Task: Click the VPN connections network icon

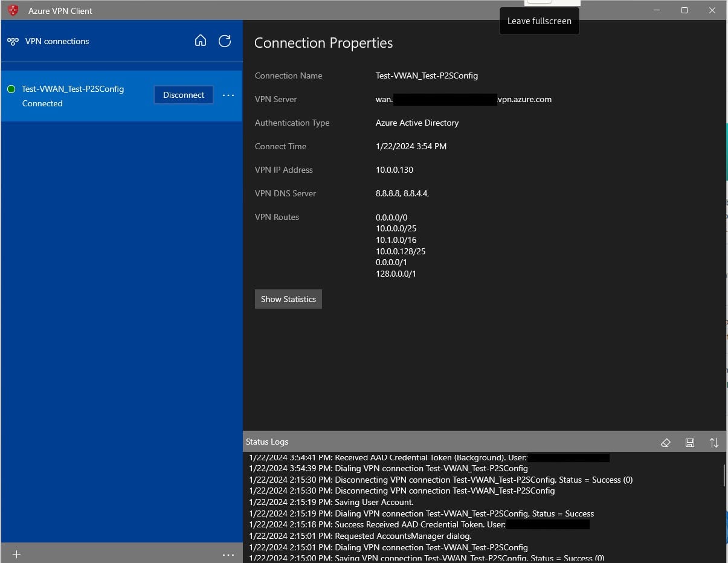Action: 13,42
